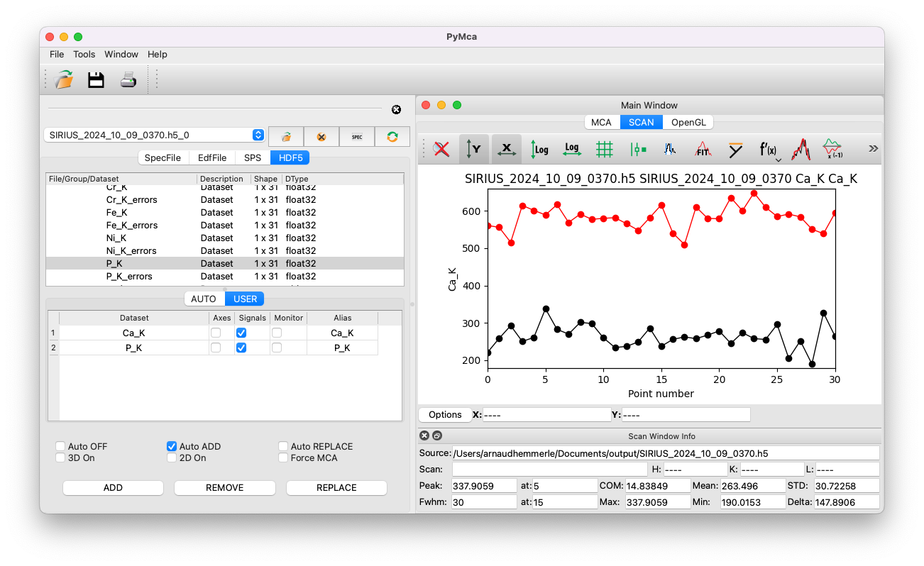The image size is (924, 566).
Task: Check Monitor box for P_K row
Action: click(277, 348)
